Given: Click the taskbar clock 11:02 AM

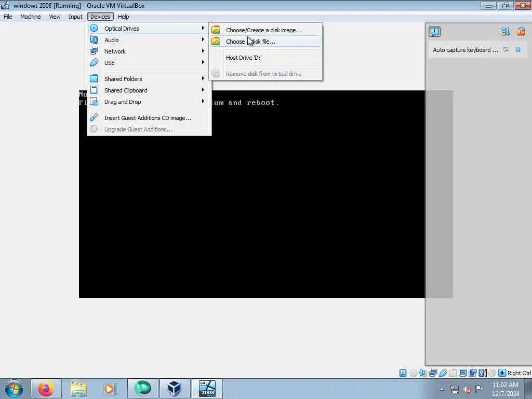Looking at the screenshot, I should (x=505, y=385).
